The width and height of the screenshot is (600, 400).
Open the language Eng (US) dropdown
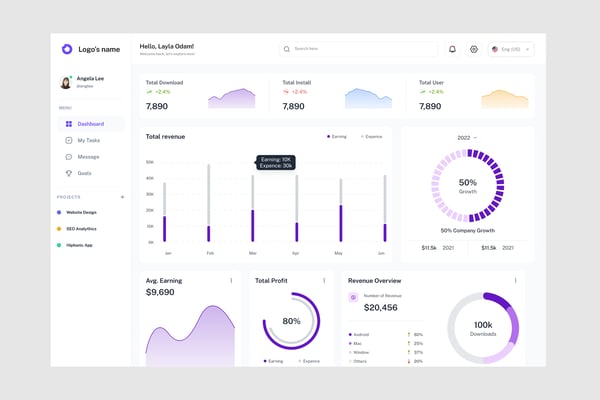click(511, 49)
